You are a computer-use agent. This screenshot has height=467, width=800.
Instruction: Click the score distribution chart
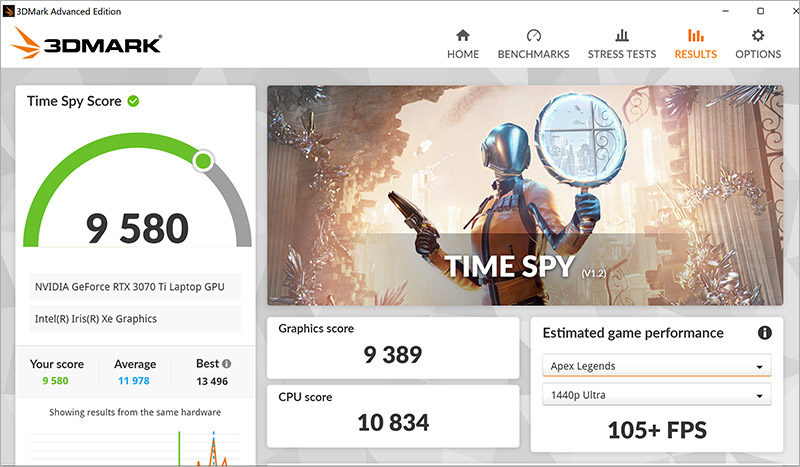click(135, 448)
